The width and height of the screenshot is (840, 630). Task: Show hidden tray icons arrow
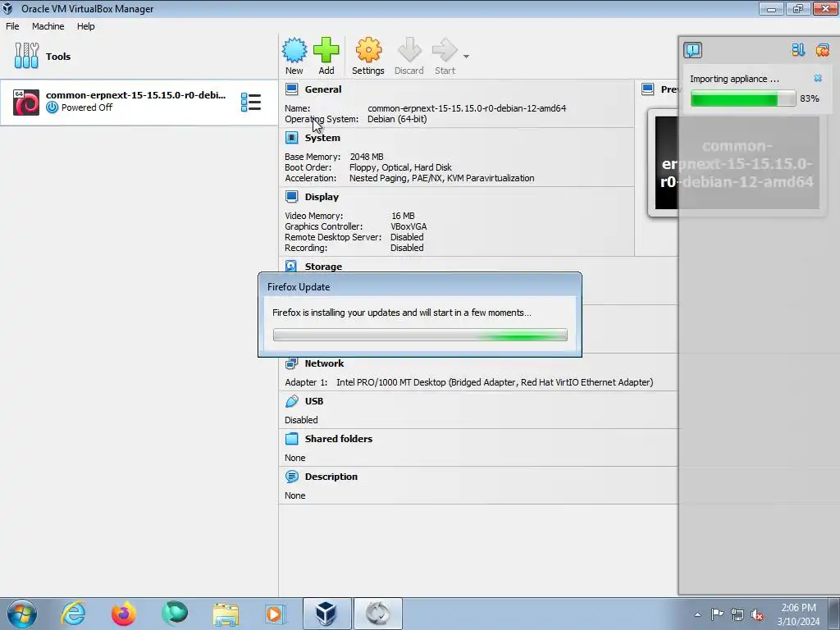[697, 614]
